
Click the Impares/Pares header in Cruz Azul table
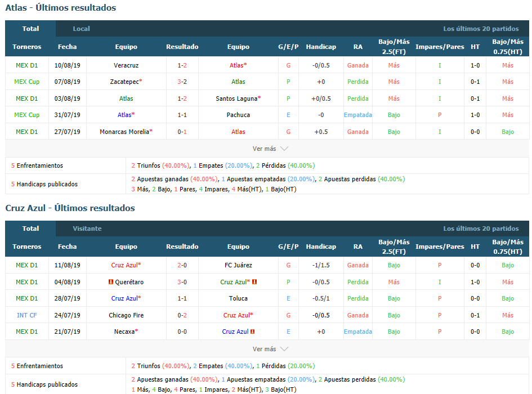(440, 247)
